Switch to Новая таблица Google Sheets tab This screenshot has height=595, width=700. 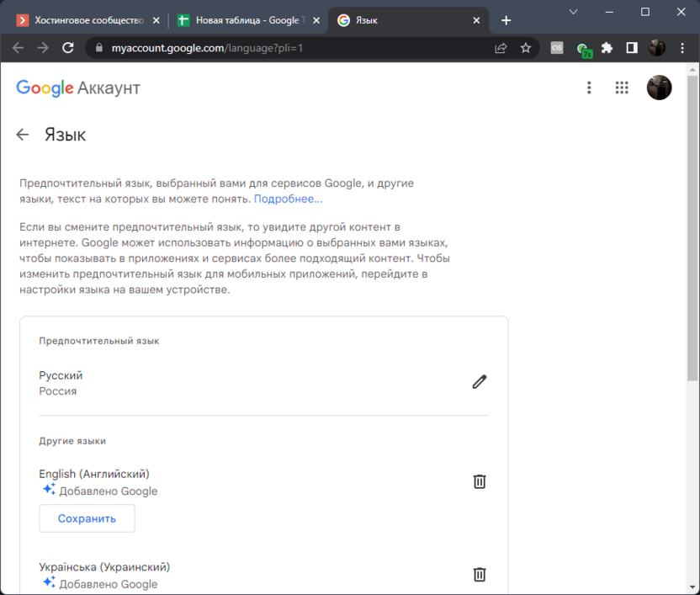pos(240,20)
